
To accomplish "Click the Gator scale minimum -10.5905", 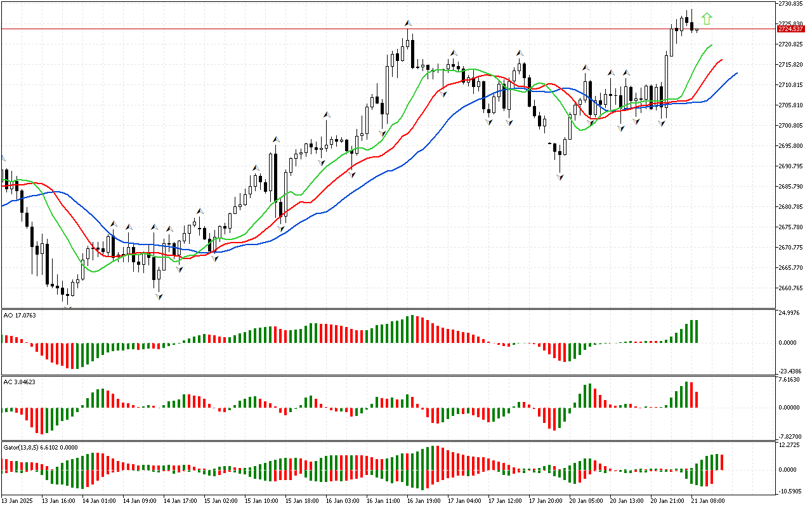I will (791, 491).
